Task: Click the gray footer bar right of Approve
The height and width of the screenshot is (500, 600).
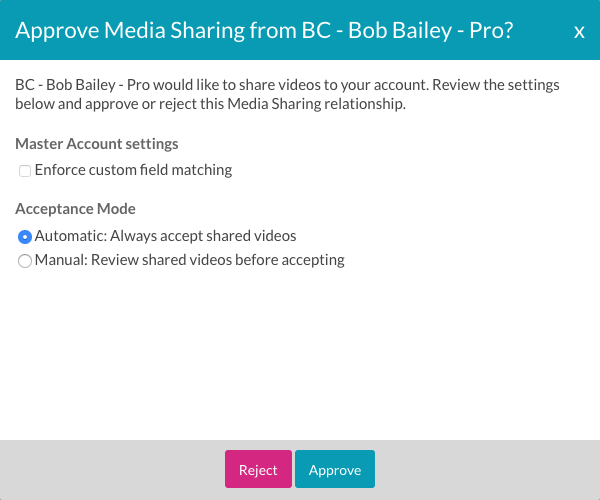Action: pos(487,470)
